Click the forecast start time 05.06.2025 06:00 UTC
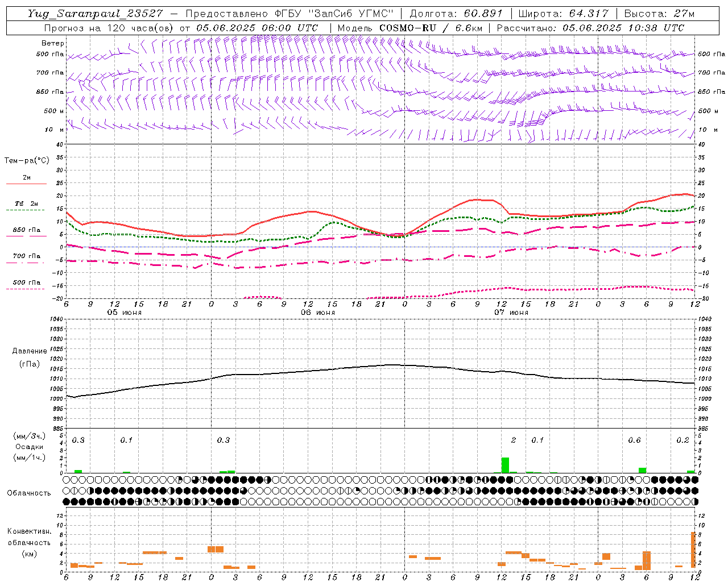 (x=257, y=28)
